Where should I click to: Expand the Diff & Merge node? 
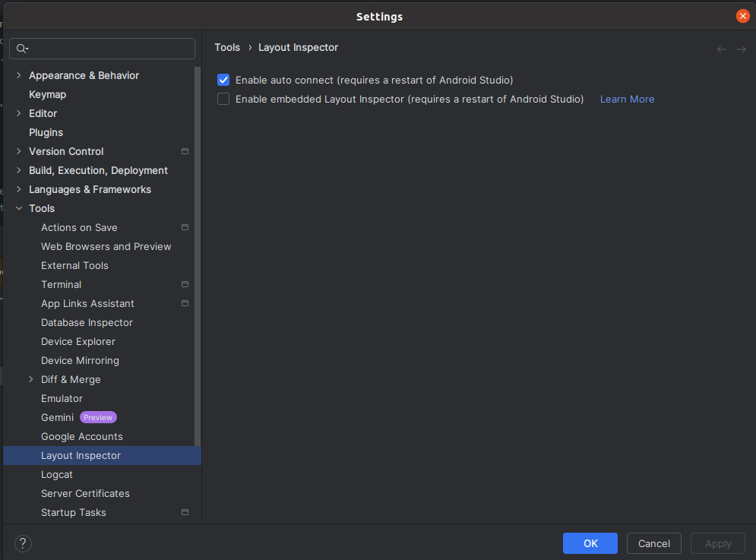[31, 380]
